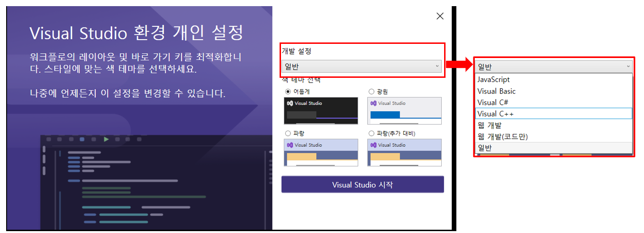Click the 나중에 언제든지 settings note
The width and height of the screenshot is (644, 233).
(x=127, y=93)
